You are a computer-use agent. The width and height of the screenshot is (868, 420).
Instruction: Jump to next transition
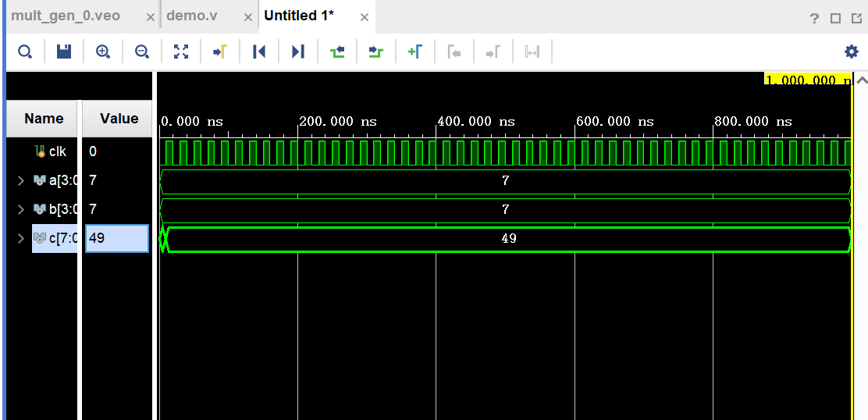(x=376, y=52)
